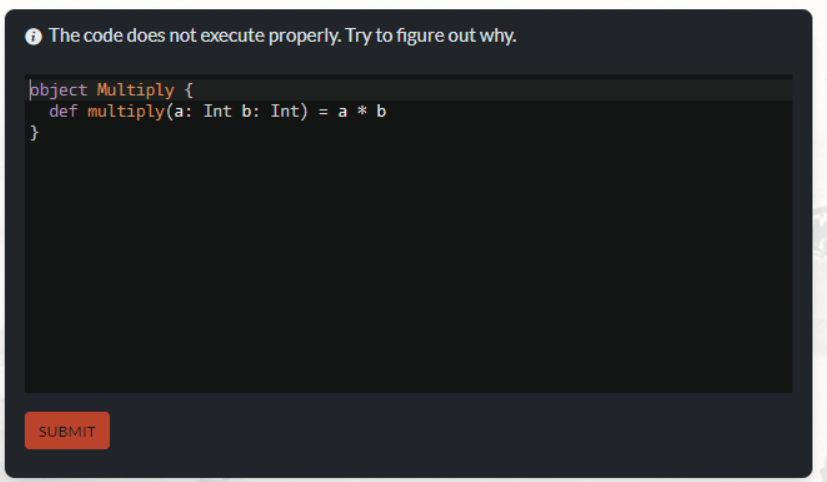
Task: Click the 'object' keyword on line one
Action: coord(58,90)
